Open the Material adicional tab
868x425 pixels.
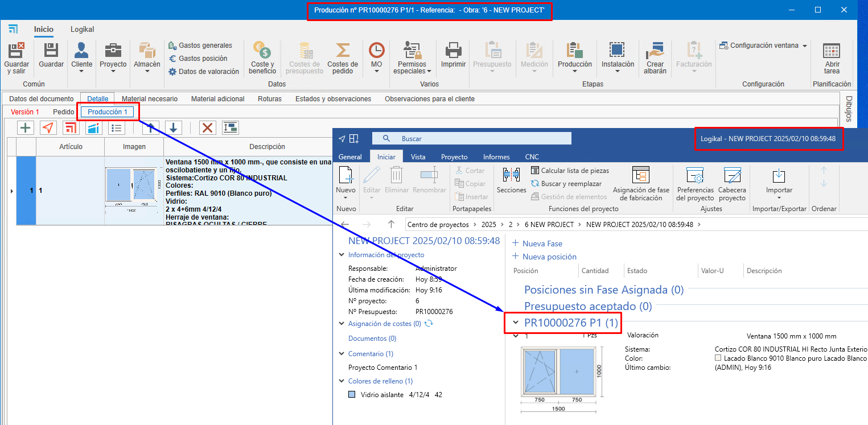coord(218,99)
